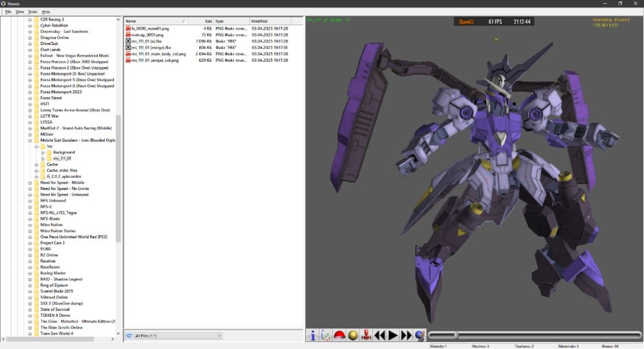Click the folder tree vertical scrollbar
The width and height of the screenshot is (644, 349).
coord(118,178)
